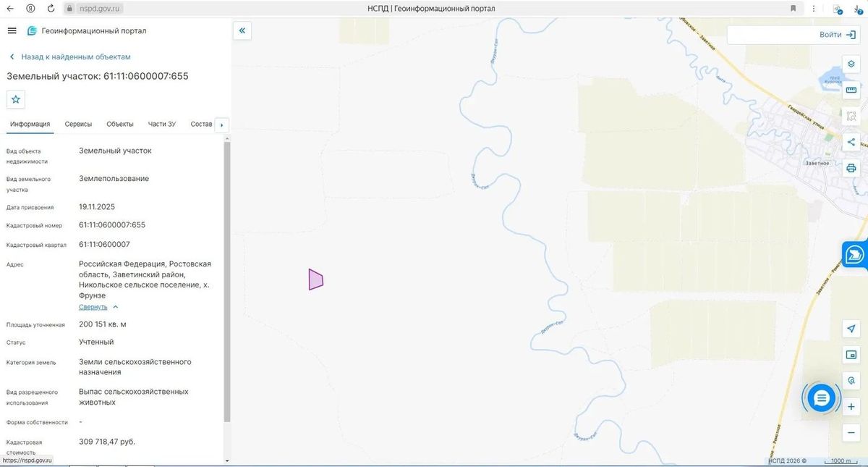Select the area search tool on the map
The width and height of the screenshot is (868, 467).
tap(851, 116)
